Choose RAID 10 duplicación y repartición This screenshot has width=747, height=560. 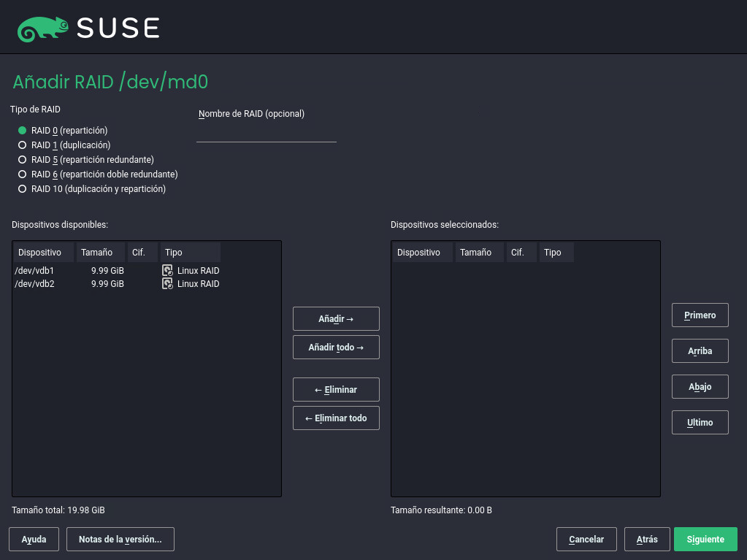22,189
